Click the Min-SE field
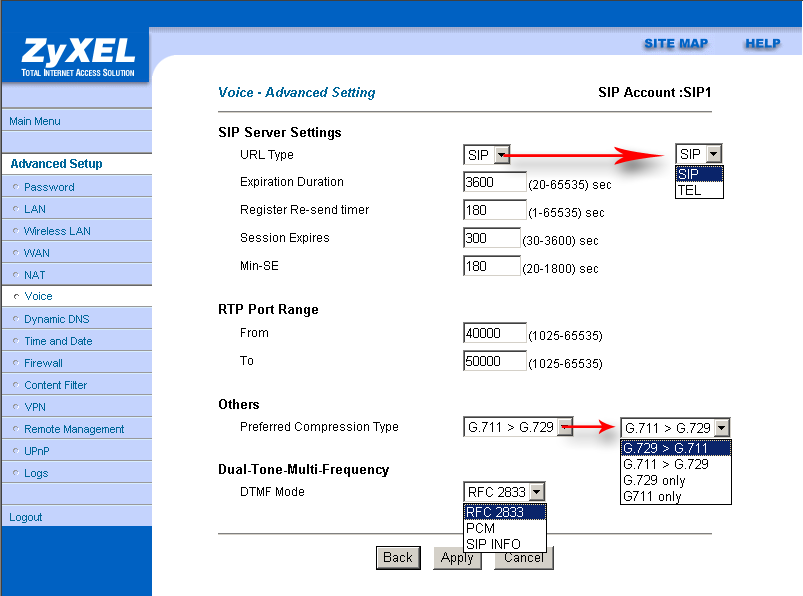 point(491,266)
